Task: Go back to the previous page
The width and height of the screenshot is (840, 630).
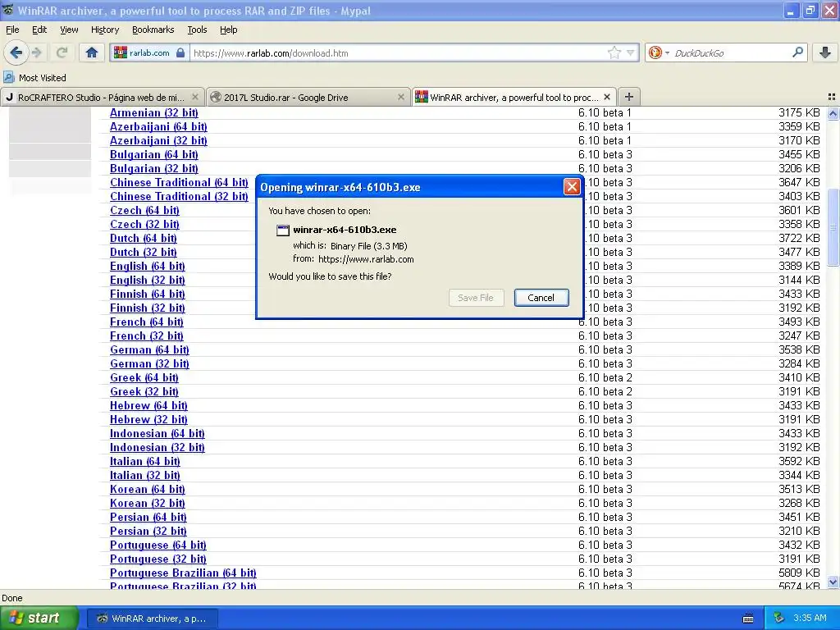Action: (x=16, y=52)
